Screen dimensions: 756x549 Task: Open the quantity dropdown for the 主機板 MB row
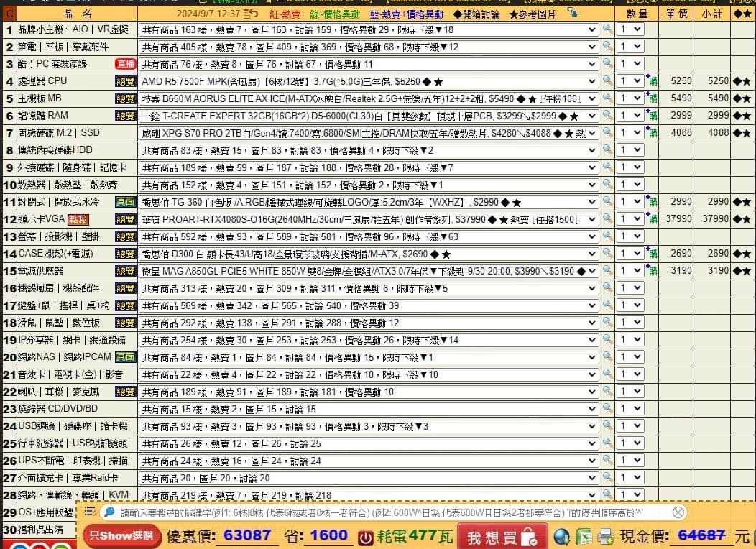(x=630, y=98)
